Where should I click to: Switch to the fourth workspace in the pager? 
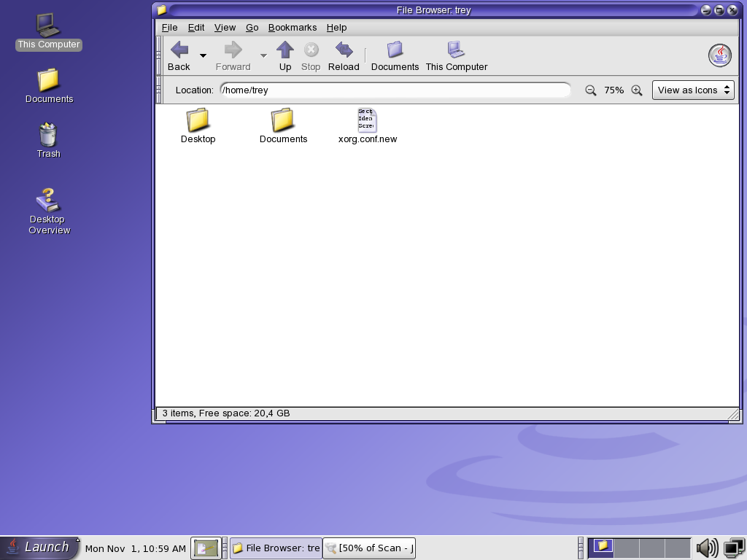pyautogui.click(x=678, y=548)
